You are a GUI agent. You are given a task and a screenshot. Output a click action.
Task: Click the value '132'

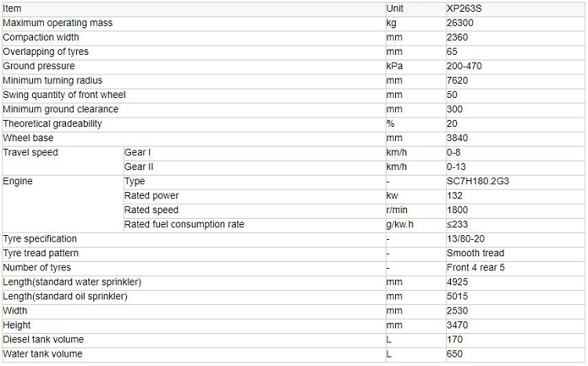[x=455, y=196]
